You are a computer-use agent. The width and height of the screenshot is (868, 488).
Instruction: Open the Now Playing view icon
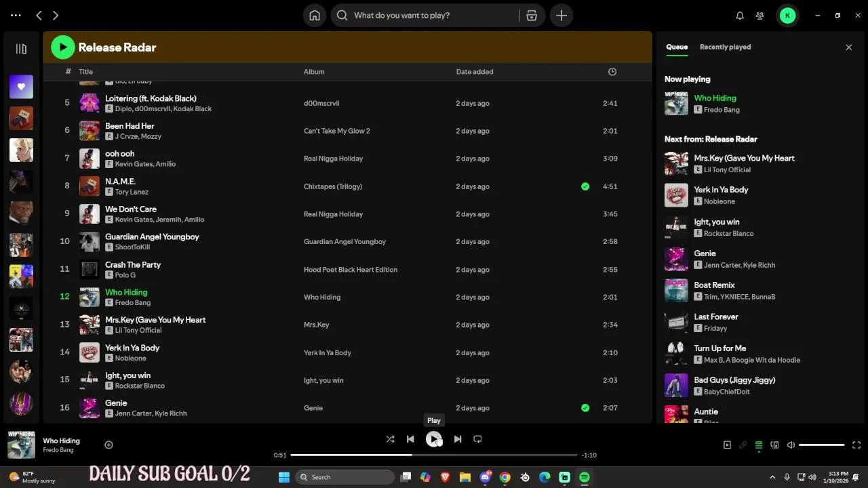click(727, 445)
